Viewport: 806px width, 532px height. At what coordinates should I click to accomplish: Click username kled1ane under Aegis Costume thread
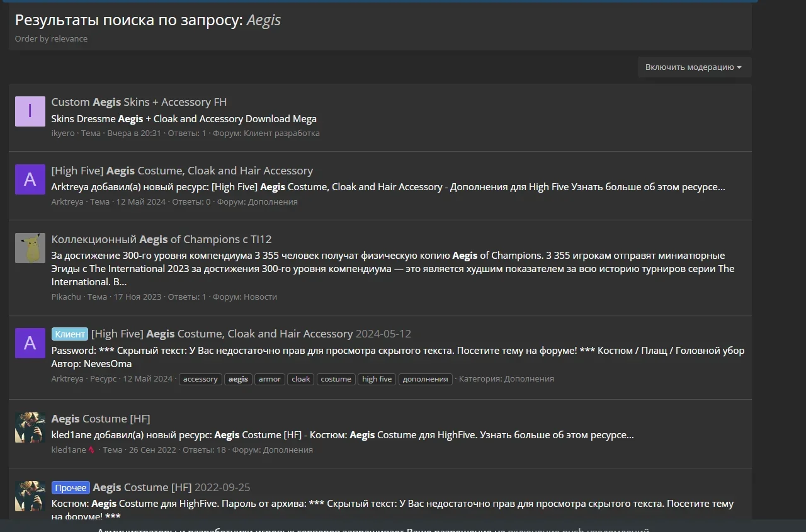[x=69, y=450]
